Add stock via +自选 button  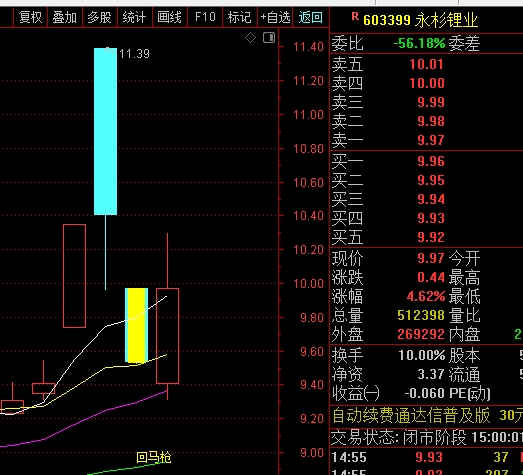pos(275,17)
